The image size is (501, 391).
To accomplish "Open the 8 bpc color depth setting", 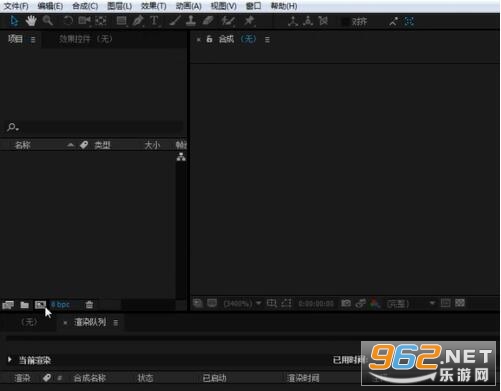I will [x=60, y=305].
